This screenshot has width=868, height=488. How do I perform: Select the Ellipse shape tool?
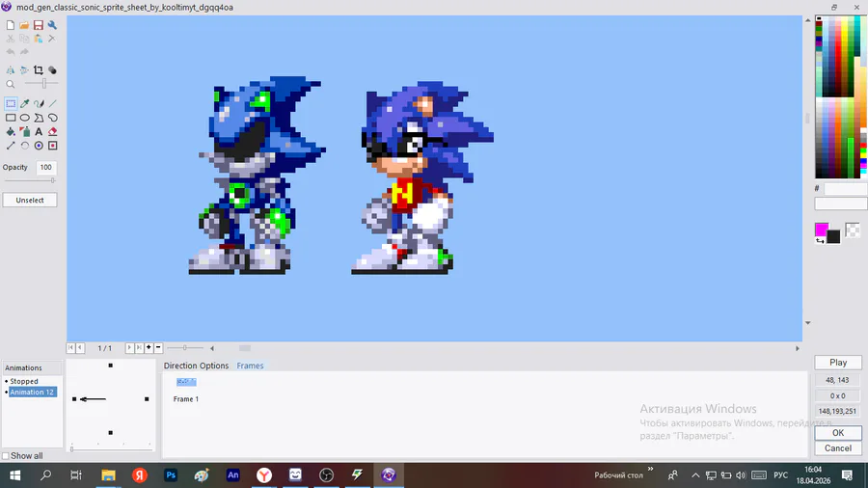[x=25, y=118]
